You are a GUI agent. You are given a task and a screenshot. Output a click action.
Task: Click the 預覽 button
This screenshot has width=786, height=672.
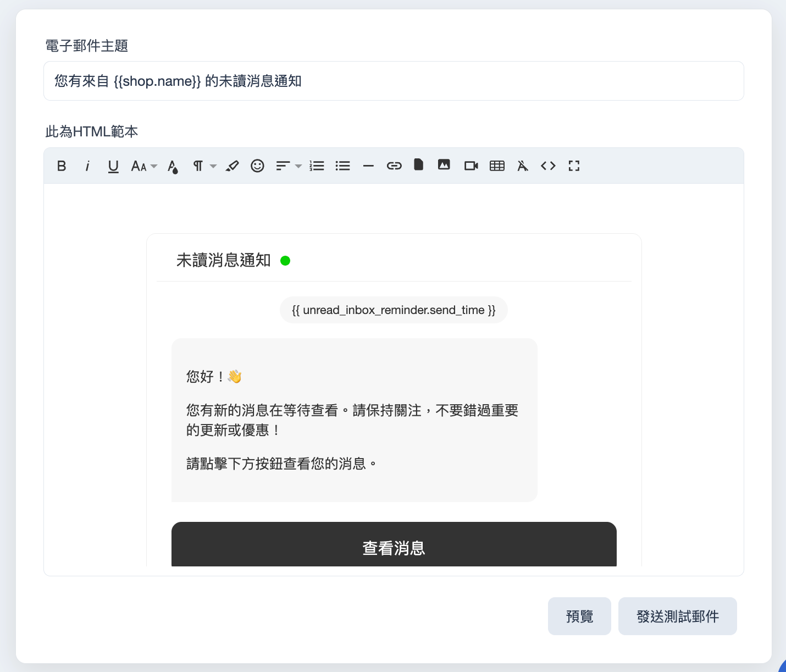[579, 616]
